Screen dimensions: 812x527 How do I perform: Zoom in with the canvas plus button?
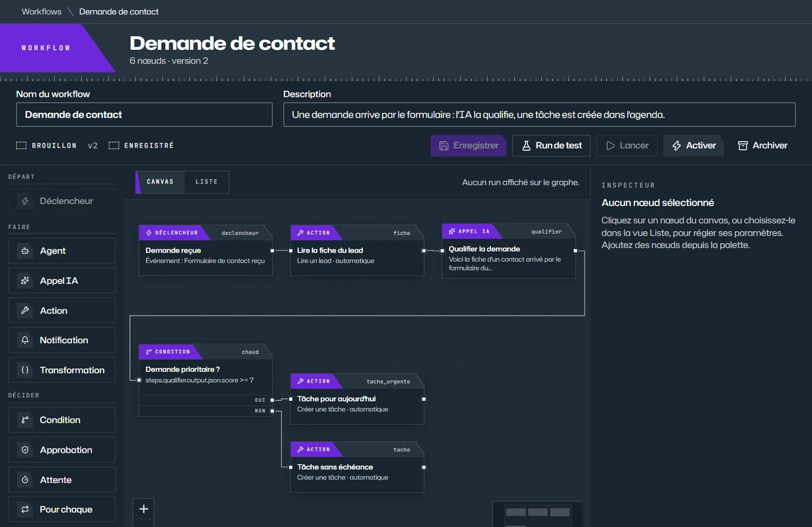pyautogui.click(x=144, y=509)
